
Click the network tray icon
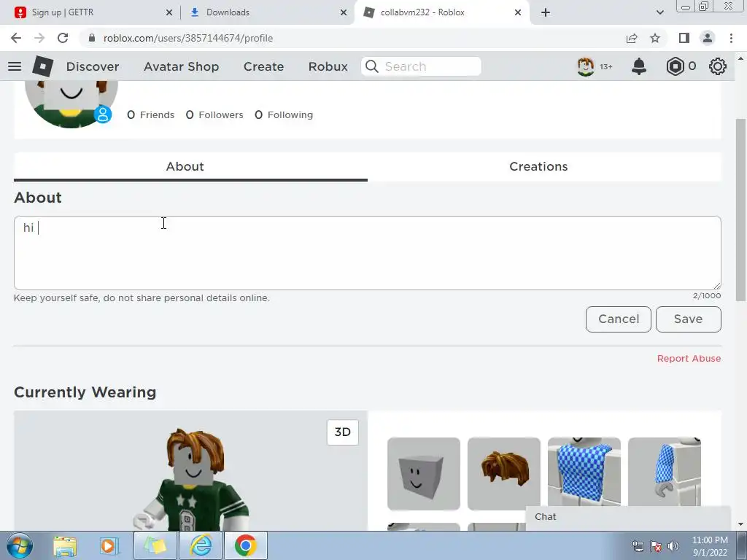pyautogui.click(x=638, y=546)
